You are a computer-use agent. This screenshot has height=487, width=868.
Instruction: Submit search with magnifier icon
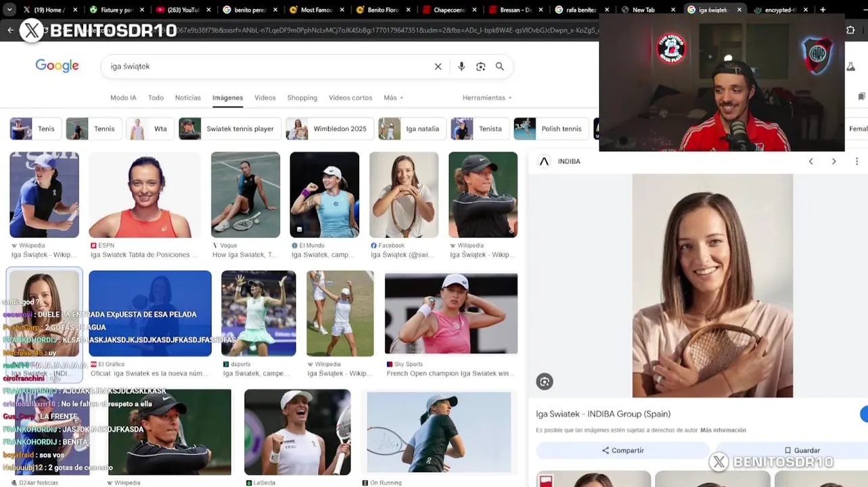click(499, 66)
